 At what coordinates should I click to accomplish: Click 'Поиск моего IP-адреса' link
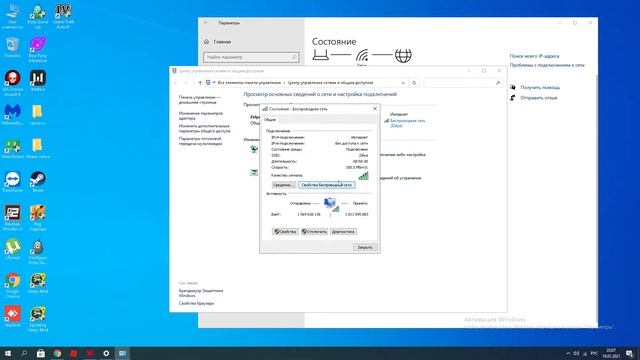tap(534, 56)
